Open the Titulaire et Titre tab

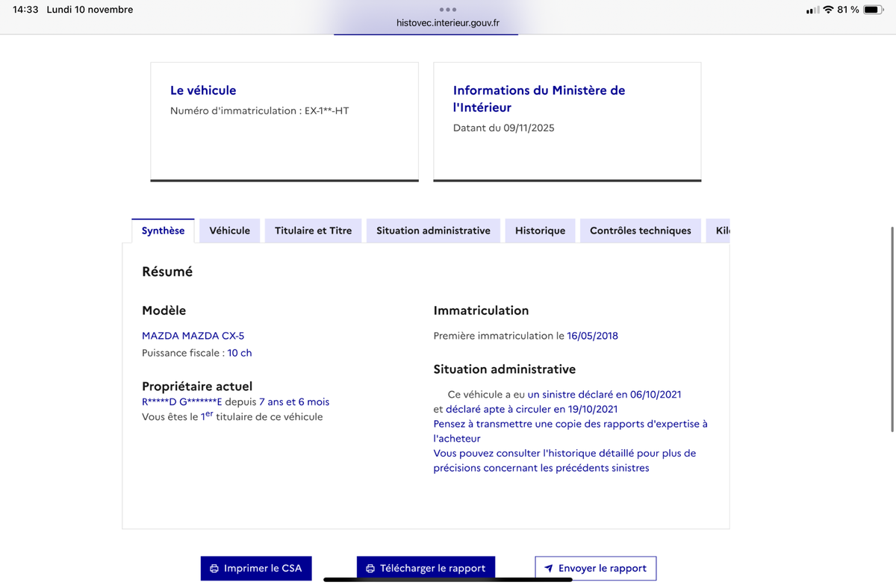coord(313,231)
